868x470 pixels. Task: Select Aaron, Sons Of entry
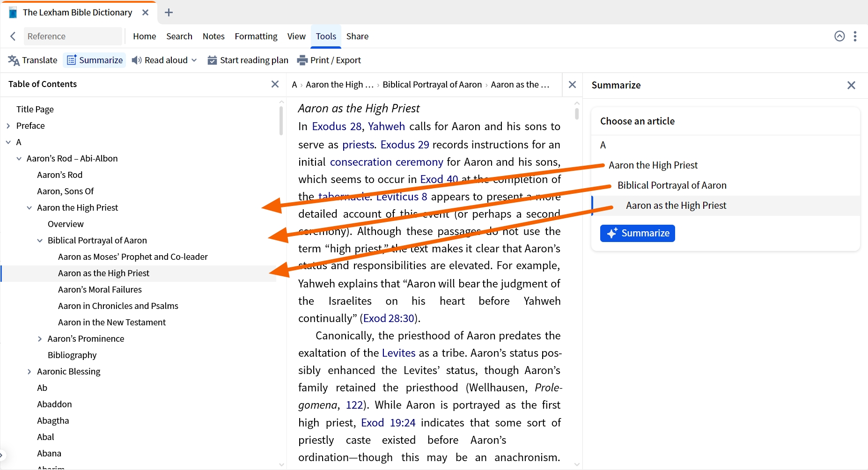coord(66,191)
